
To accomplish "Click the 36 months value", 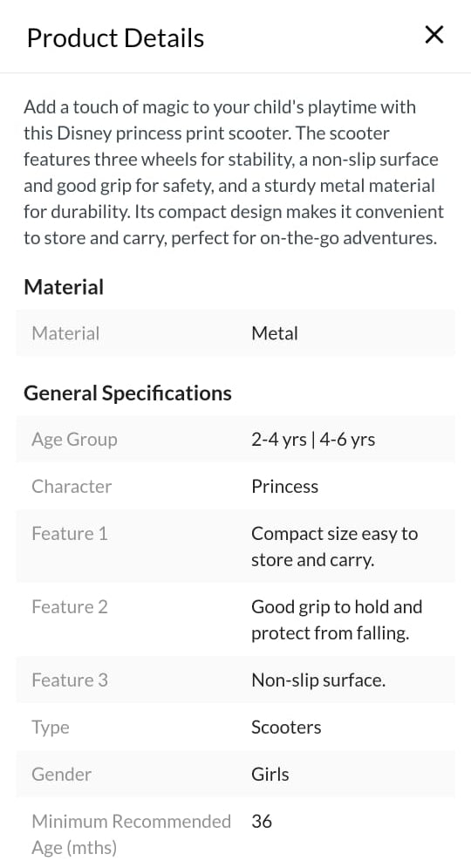I will (262, 821).
